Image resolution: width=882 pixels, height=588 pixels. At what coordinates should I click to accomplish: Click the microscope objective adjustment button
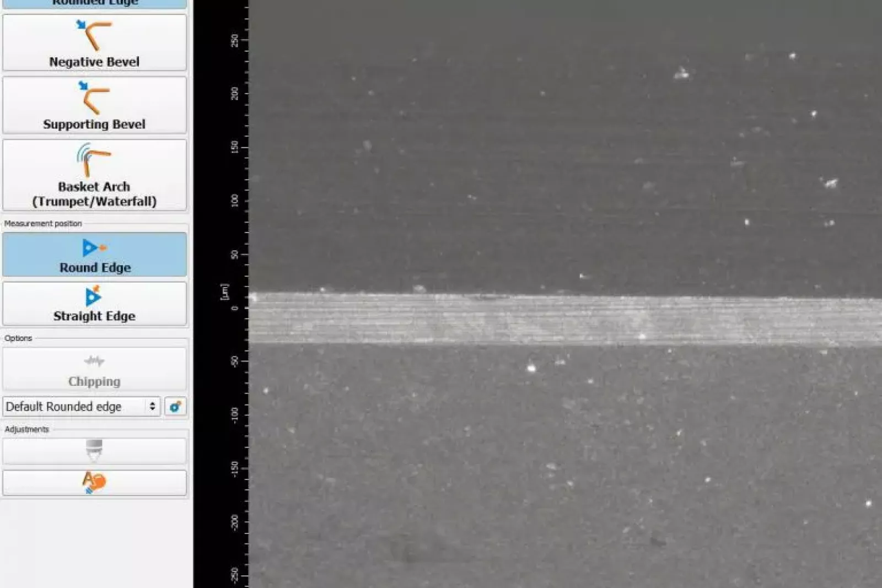coord(94,451)
